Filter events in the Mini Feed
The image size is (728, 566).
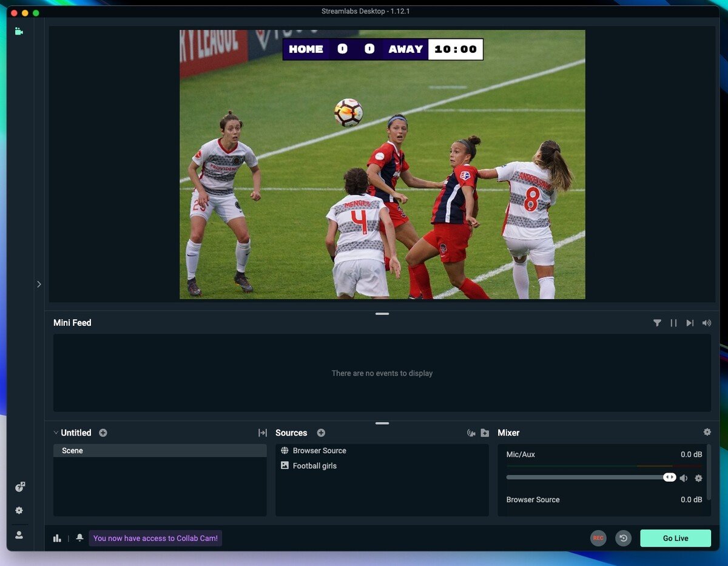click(x=658, y=323)
